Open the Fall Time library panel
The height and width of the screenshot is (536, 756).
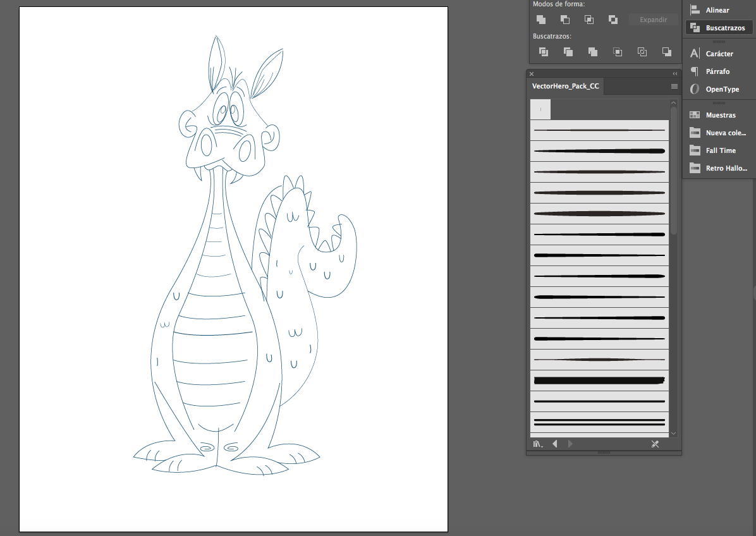(719, 150)
